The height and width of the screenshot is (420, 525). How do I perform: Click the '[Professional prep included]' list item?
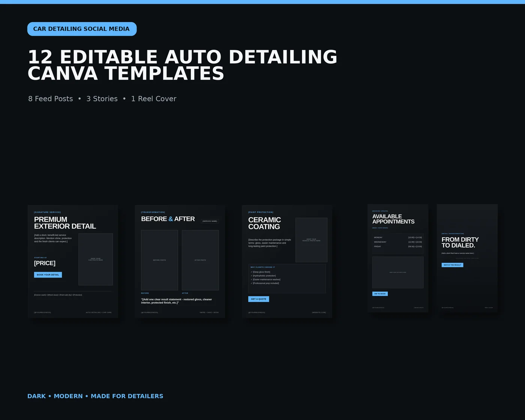point(265,283)
